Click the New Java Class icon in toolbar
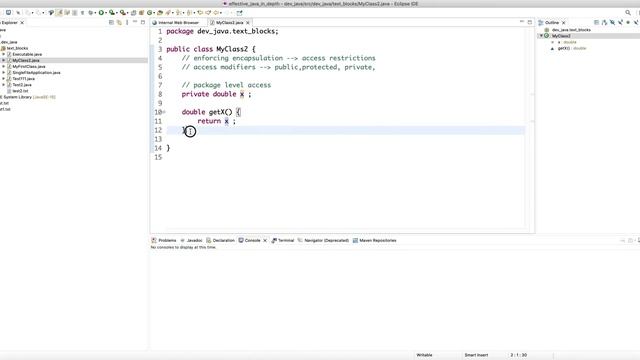The height and width of the screenshot is (360, 640). click(150, 13)
